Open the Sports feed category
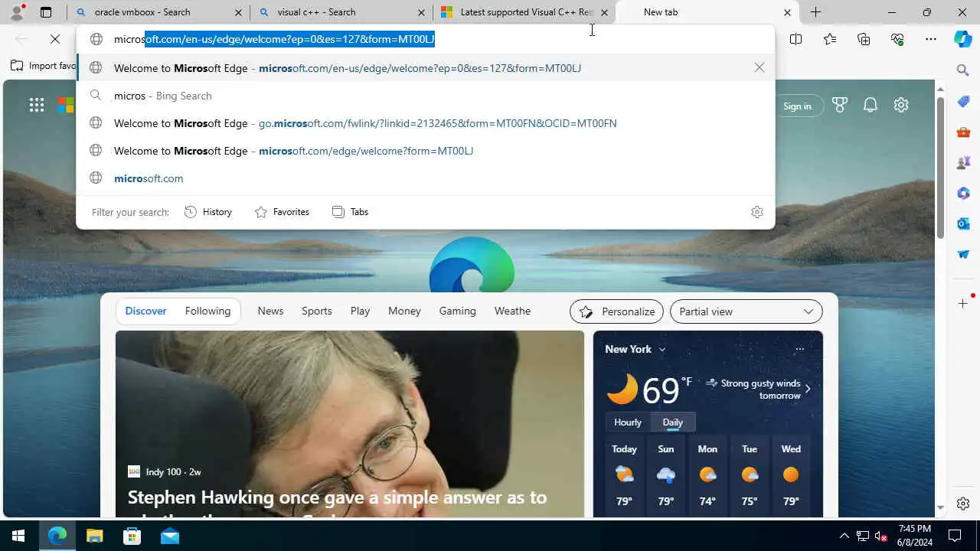The height and width of the screenshot is (551, 980). point(316,311)
